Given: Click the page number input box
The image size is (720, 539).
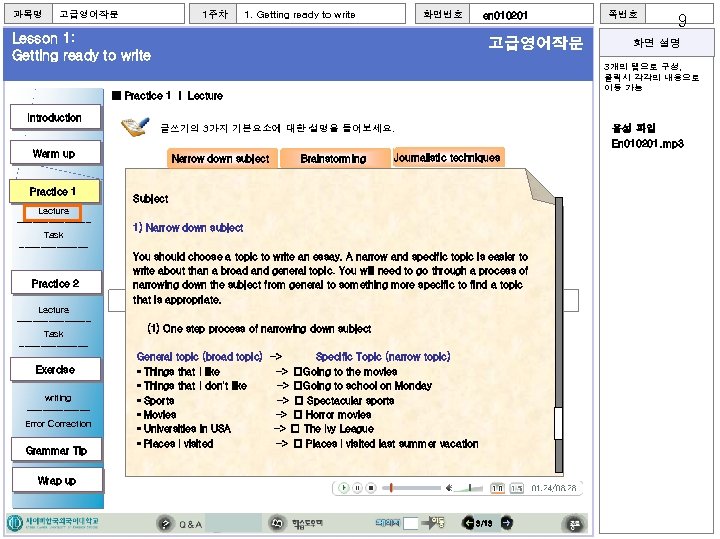Looking at the screenshot, I should 411,523.
